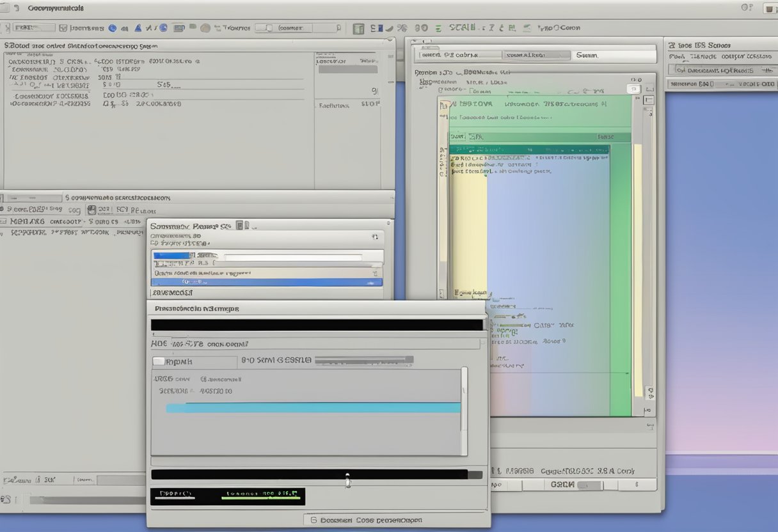The width and height of the screenshot is (778, 532).
Task: Click the round tan icon in the top toolbar
Action: pyautogui.click(x=205, y=28)
